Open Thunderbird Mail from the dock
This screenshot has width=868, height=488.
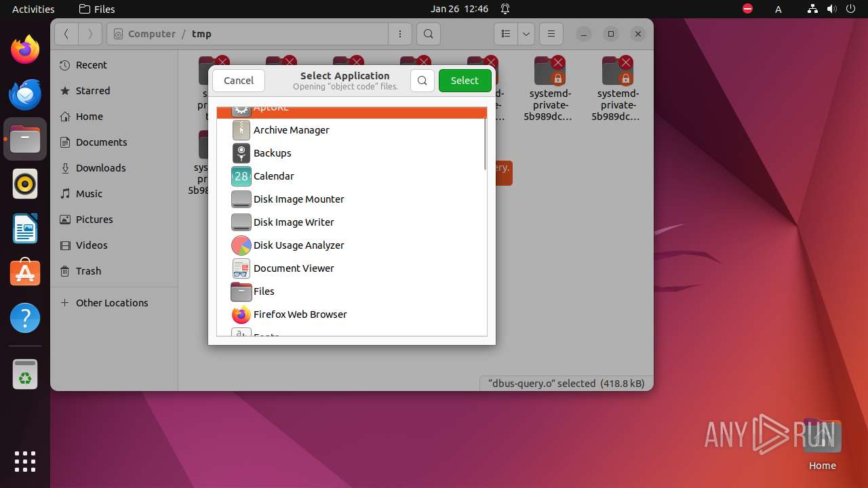point(25,94)
